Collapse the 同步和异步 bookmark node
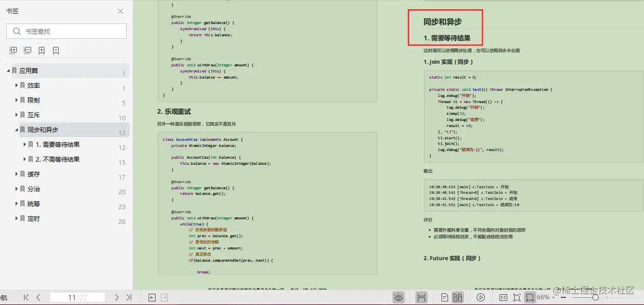Viewport: 644px width, 305px height. click(x=16, y=130)
